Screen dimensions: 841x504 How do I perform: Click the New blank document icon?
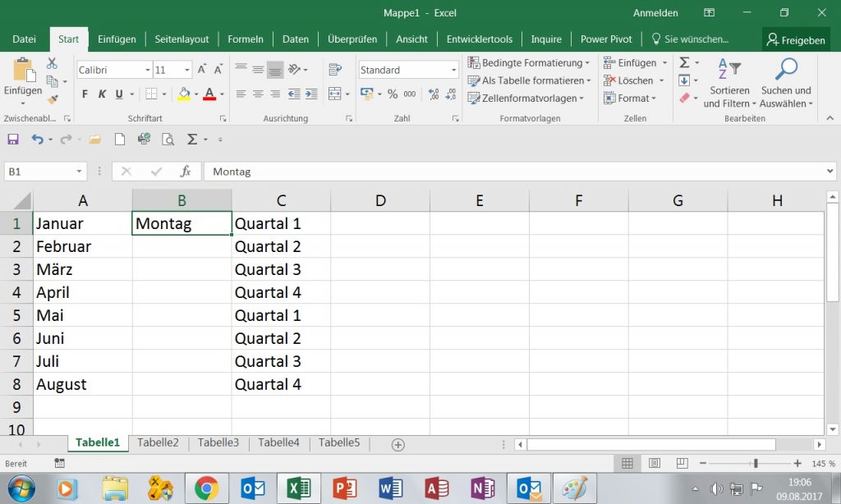pos(120,140)
